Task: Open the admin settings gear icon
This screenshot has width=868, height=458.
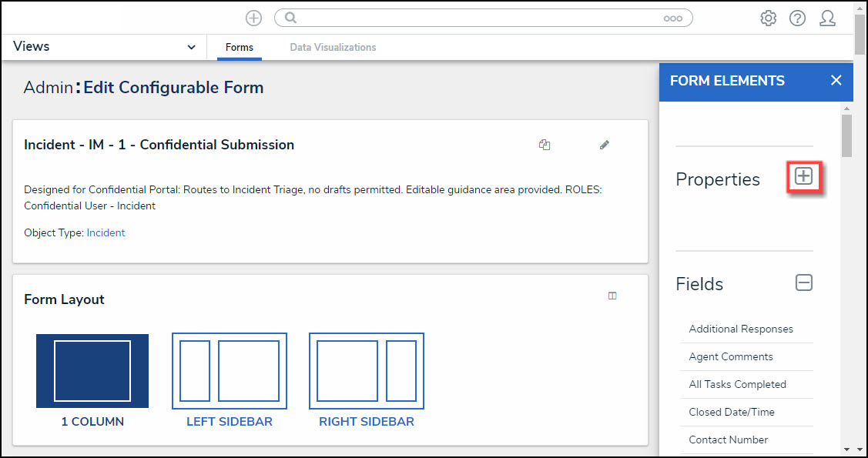Action: pyautogui.click(x=768, y=18)
